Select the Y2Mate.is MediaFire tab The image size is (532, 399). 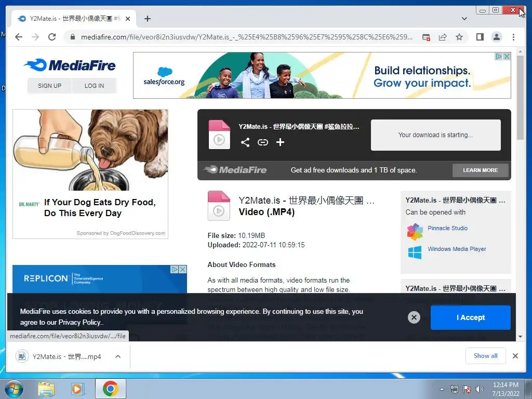pyautogui.click(x=74, y=19)
